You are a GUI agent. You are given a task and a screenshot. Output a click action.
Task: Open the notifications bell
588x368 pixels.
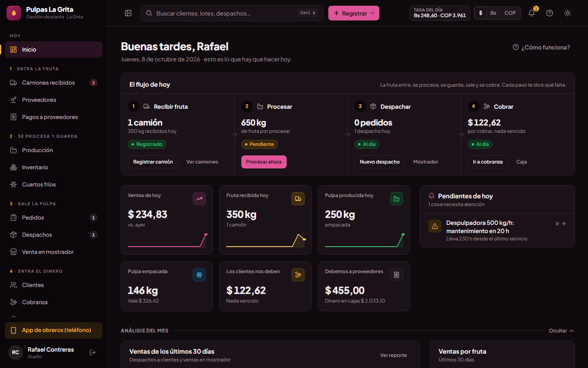click(532, 13)
